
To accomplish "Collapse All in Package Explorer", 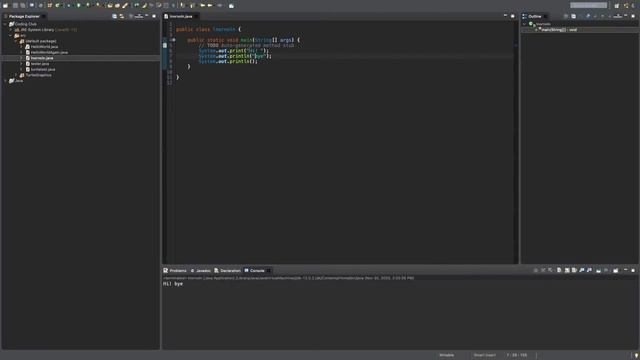I will pyautogui.click(x=114, y=16).
